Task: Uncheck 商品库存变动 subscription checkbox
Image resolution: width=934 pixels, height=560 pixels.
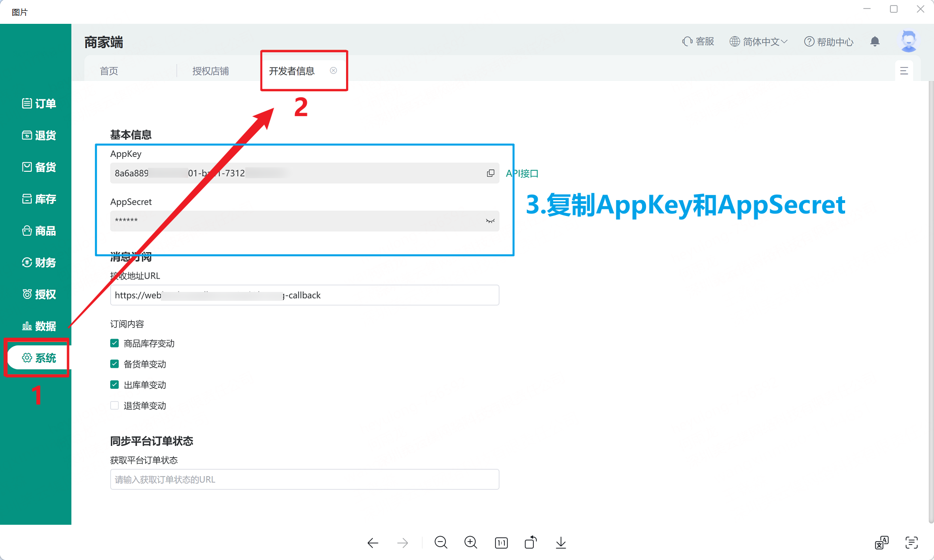Action: tap(115, 344)
